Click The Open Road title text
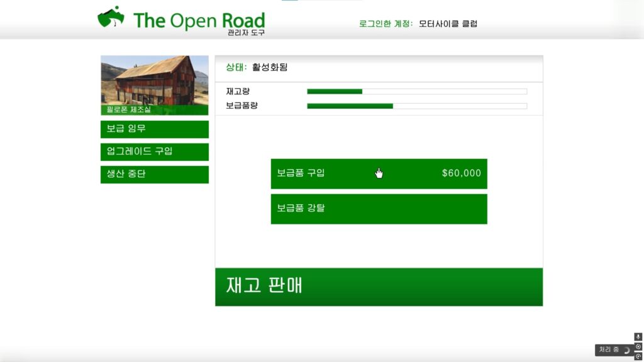The height and width of the screenshot is (362, 644). point(199,20)
